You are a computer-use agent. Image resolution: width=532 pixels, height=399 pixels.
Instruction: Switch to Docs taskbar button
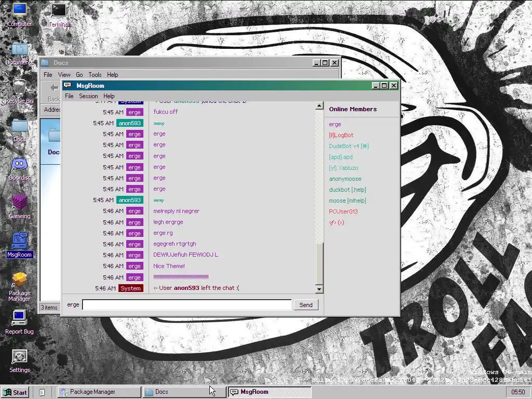(184, 392)
